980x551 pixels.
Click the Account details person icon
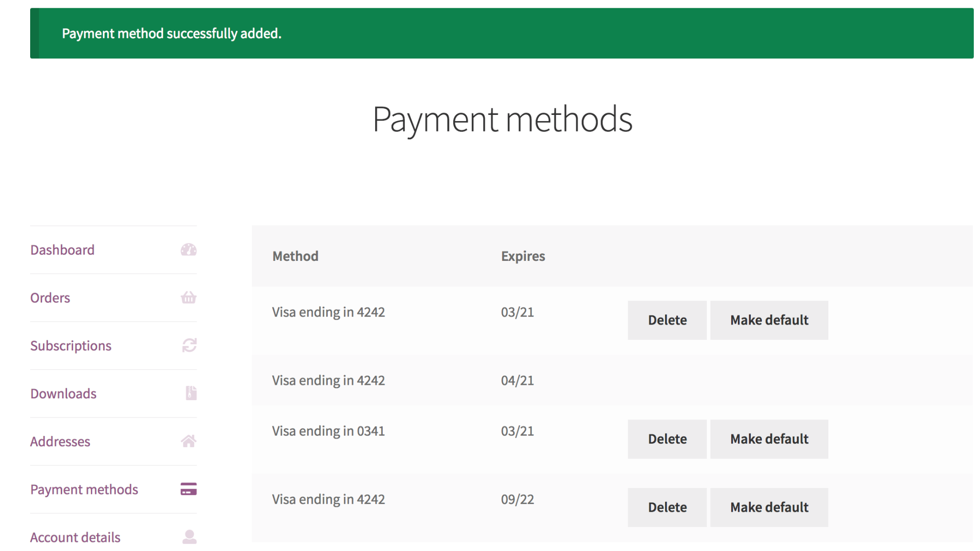click(189, 538)
